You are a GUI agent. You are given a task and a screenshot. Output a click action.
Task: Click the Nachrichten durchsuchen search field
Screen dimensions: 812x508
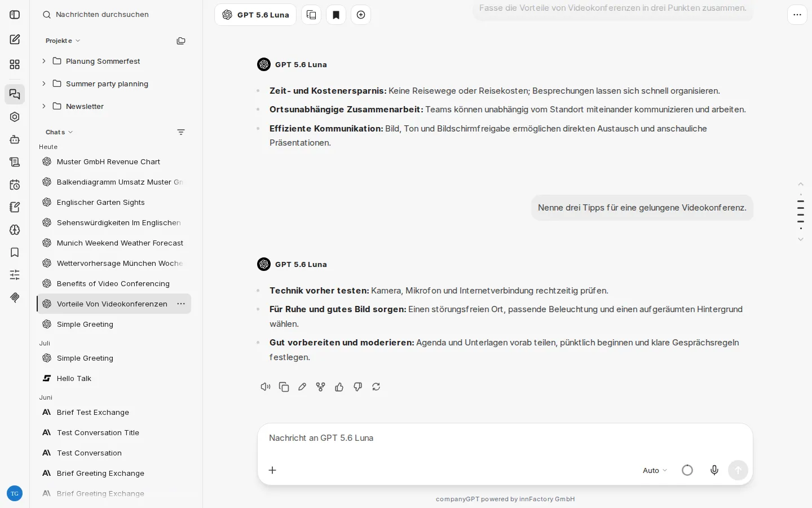(116, 15)
